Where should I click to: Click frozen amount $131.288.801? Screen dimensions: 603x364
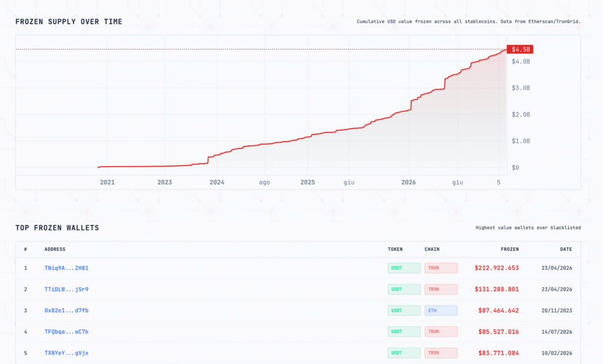(x=496, y=289)
